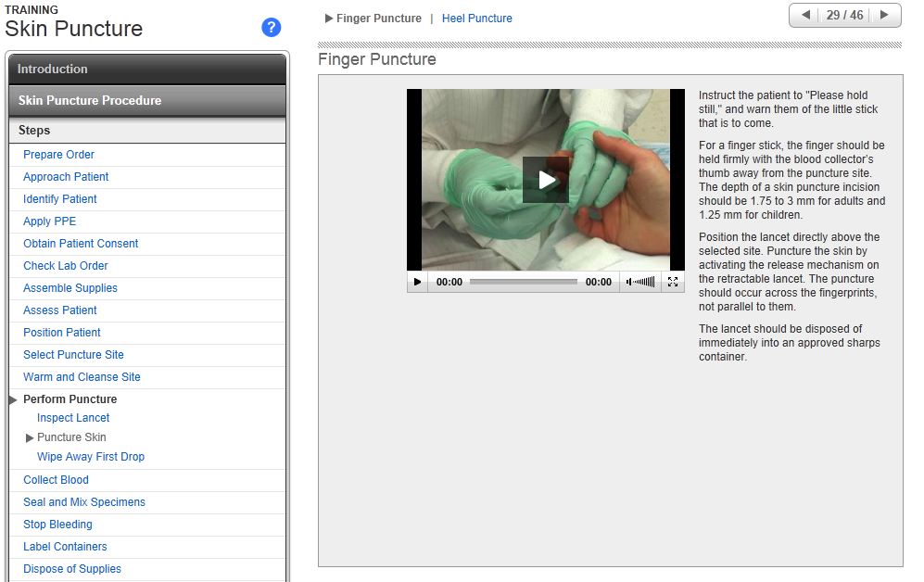
Task: Collapse the Skin Puncture Procedure section
Action: pyautogui.click(x=146, y=100)
